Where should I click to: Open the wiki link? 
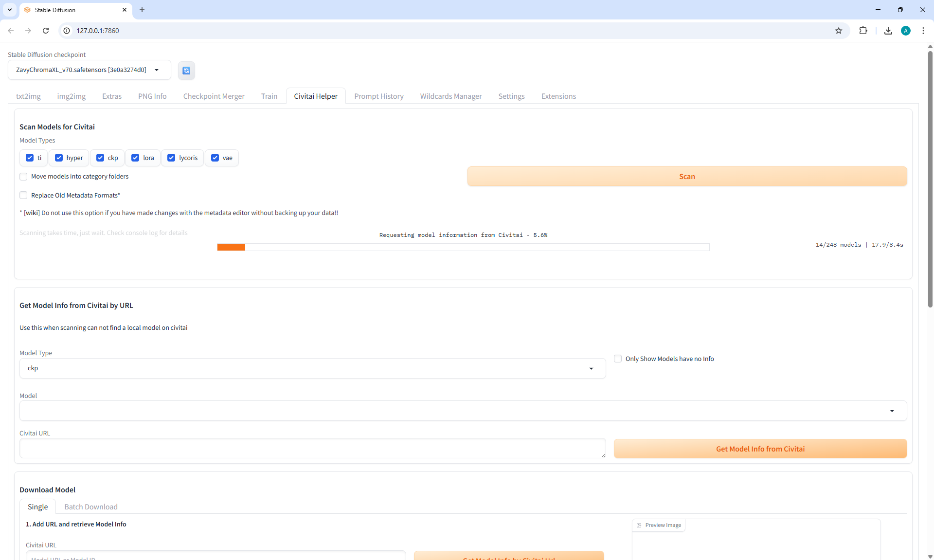tap(32, 213)
